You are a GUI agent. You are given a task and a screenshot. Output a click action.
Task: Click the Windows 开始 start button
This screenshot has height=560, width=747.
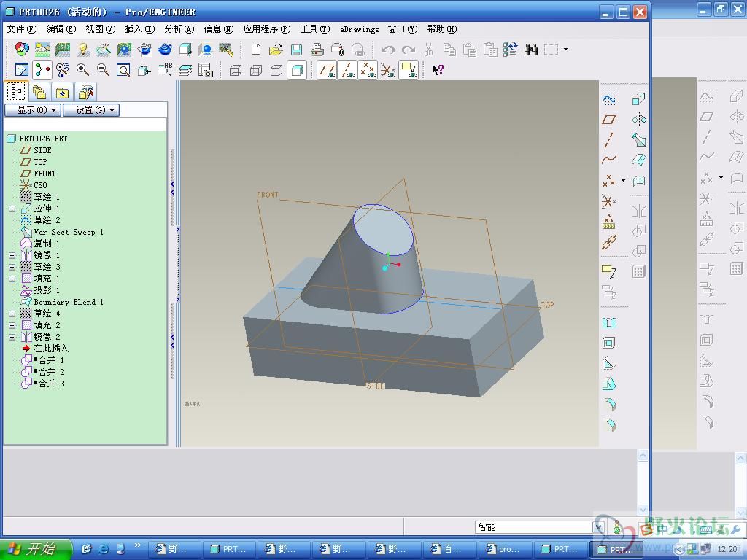pyautogui.click(x=35, y=549)
